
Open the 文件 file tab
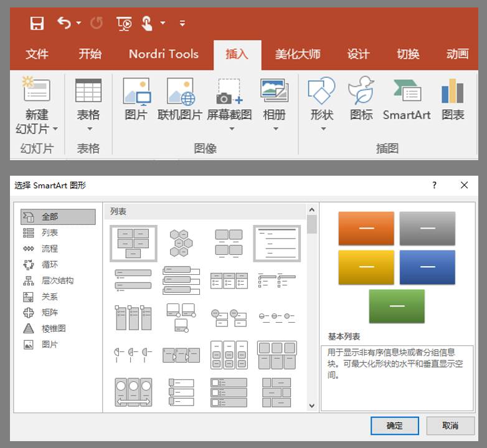pyautogui.click(x=37, y=54)
